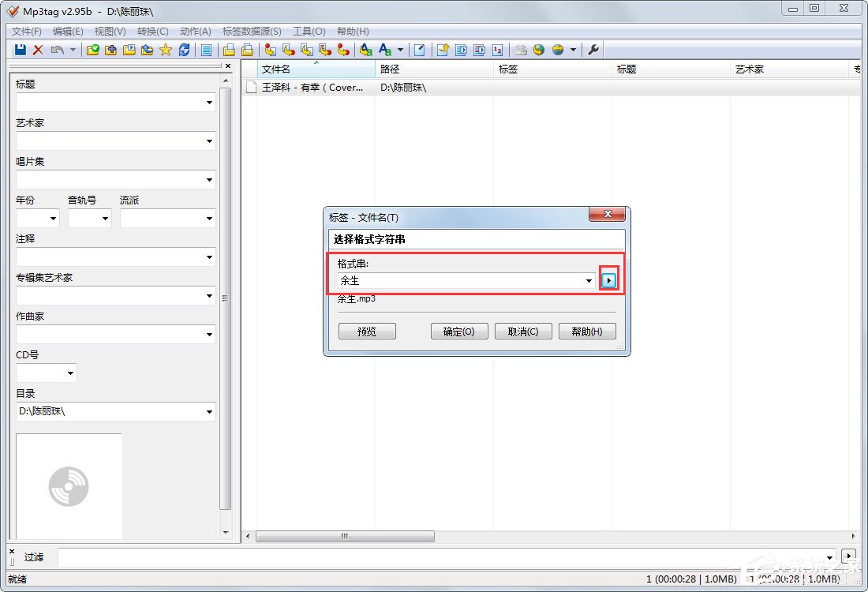Viewport: 868px width, 592px height.
Task: Expand the 年份 year dropdown
Action: click(51, 218)
